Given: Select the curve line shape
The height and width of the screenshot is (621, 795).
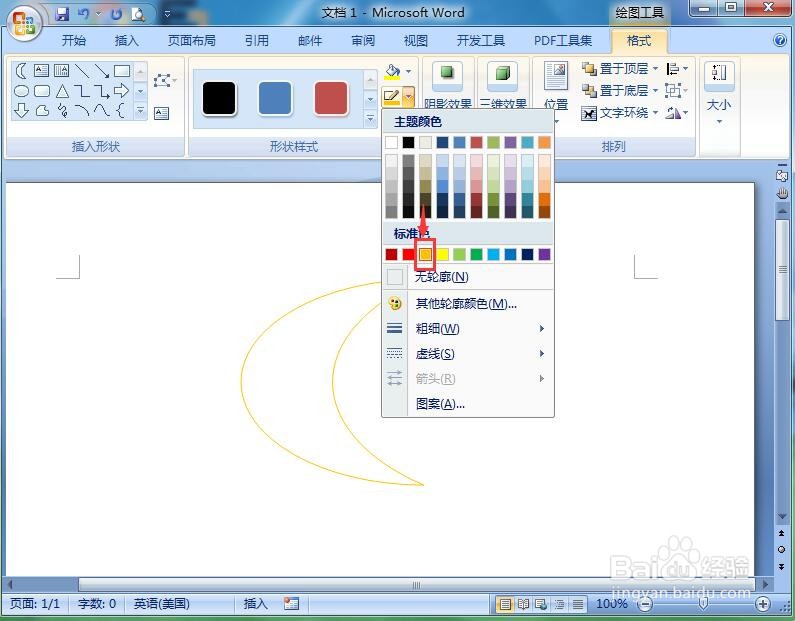Looking at the screenshot, I should pos(82,110).
